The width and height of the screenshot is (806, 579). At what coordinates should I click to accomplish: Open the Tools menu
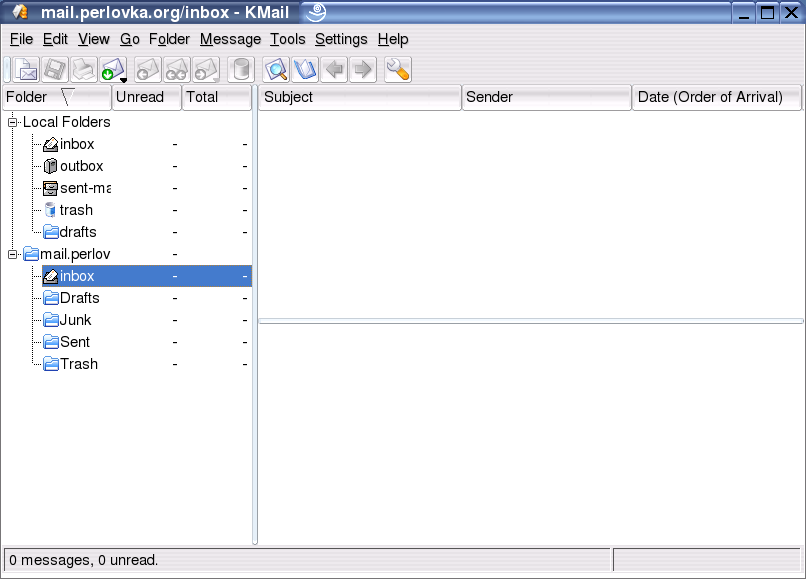tap(288, 39)
